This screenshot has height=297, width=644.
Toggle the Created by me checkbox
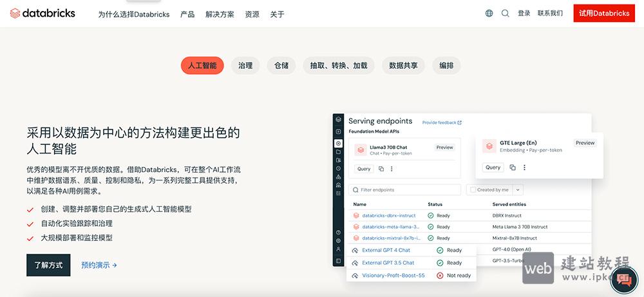tap(473, 190)
